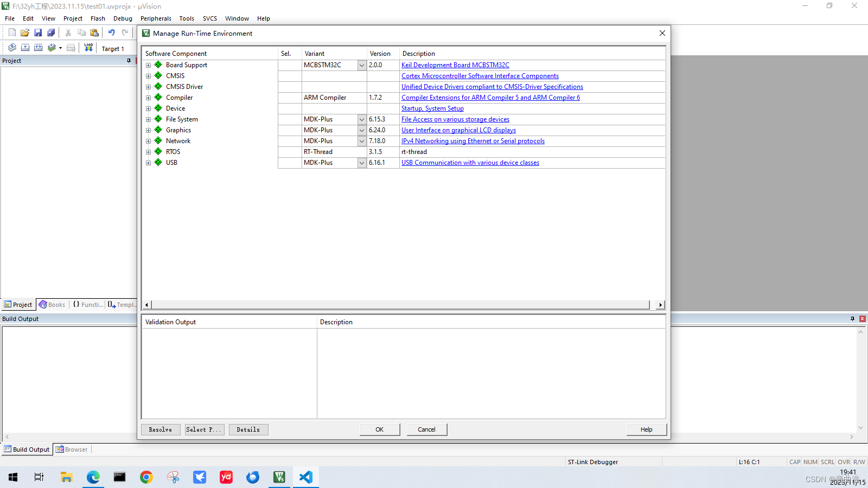Open File Explorer from the taskbar
Image resolution: width=868 pixels, height=488 pixels.
tap(67, 477)
